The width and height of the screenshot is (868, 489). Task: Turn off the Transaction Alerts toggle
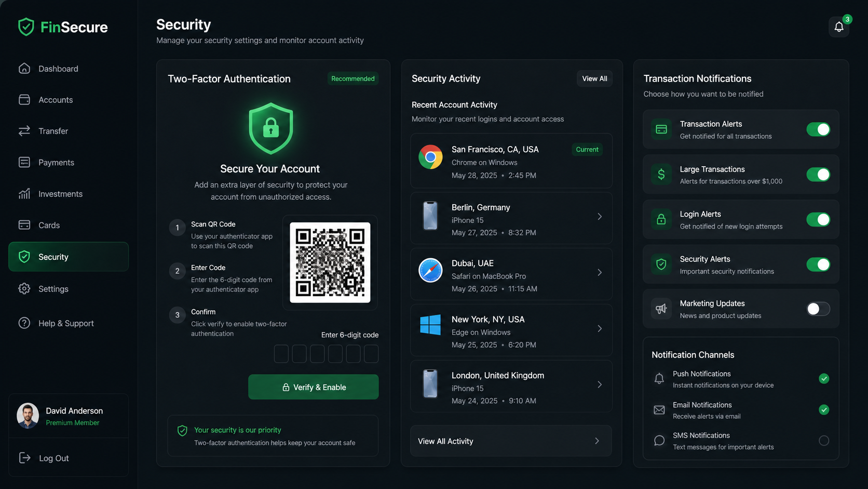point(818,129)
